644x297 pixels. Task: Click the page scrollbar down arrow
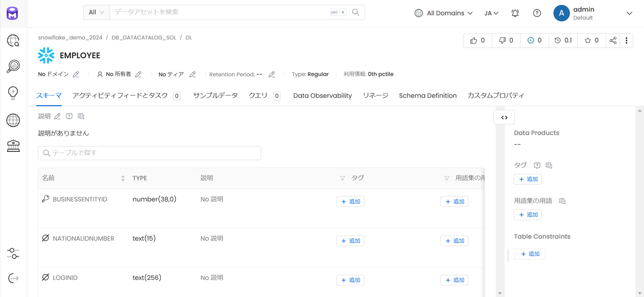point(640,294)
